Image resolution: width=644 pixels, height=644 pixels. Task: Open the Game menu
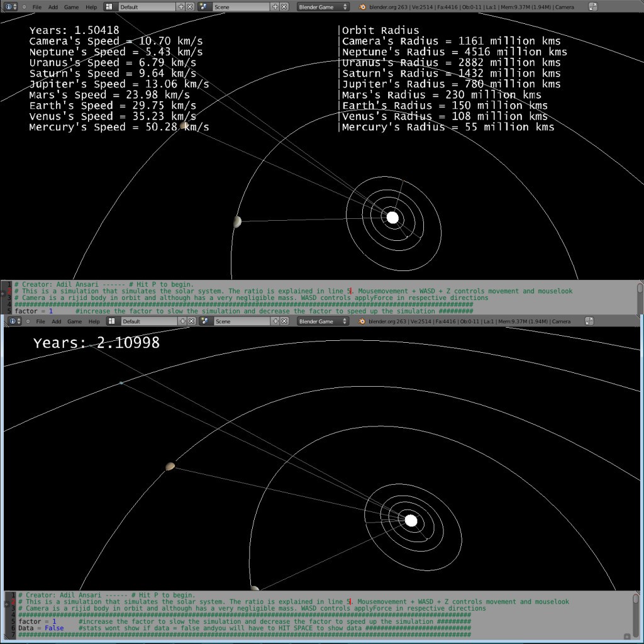click(x=71, y=7)
